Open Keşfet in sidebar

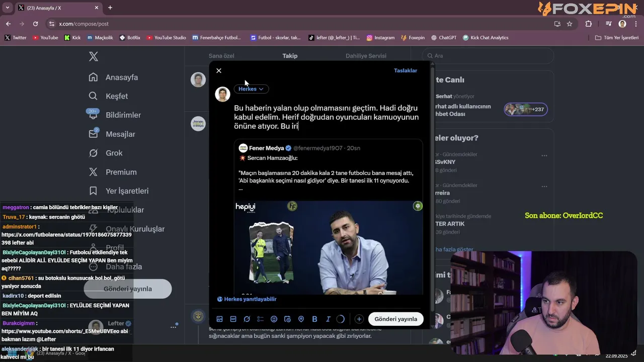tap(108, 96)
